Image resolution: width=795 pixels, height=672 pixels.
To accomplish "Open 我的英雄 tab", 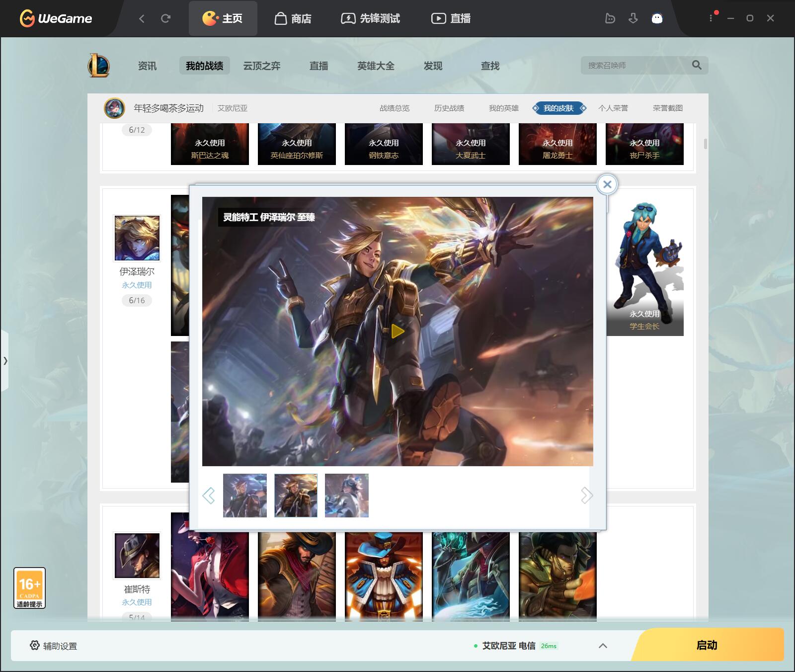I will click(x=504, y=108).
